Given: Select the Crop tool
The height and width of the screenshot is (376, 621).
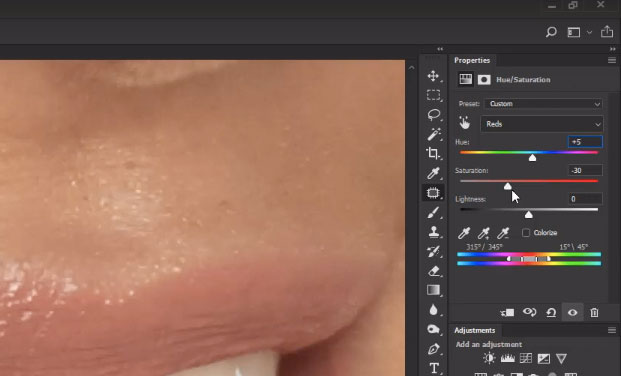Looking at the screenshot, I should [x=433, y=153].
